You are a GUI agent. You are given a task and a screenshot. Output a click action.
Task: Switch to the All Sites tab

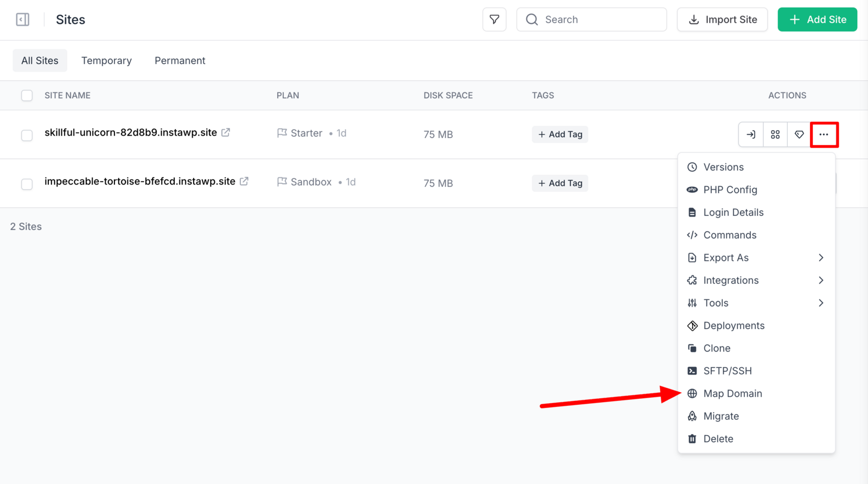click(40, 61)
